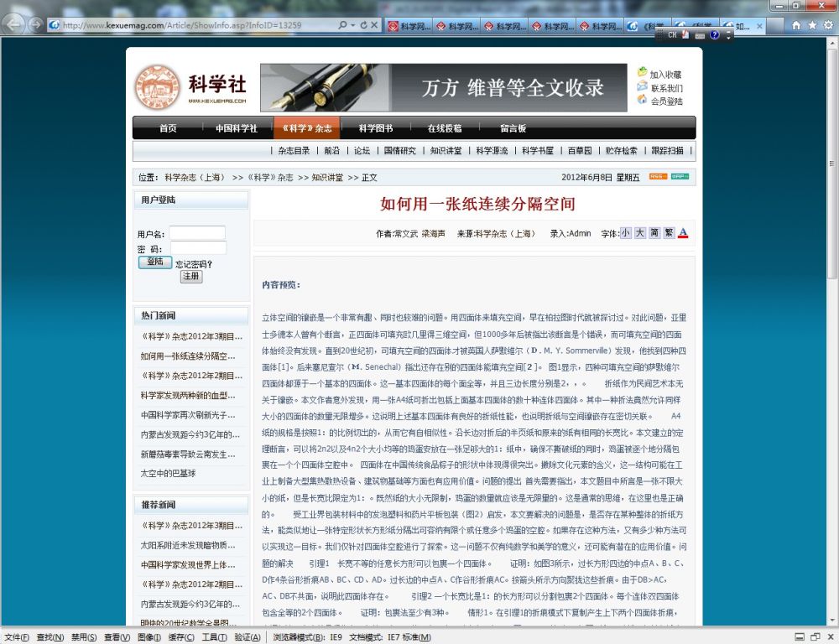Click the refresh icon in address bar

pyautogui.click(x=363, y=25)
